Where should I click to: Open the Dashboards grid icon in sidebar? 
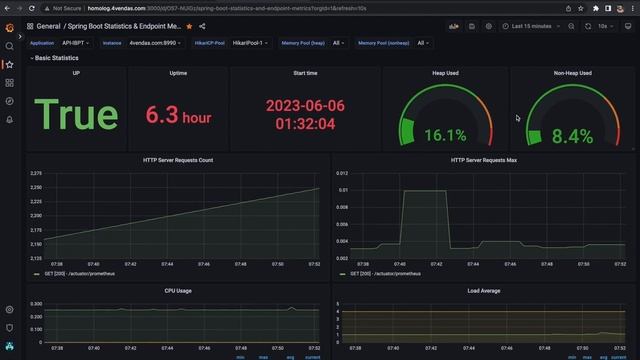click(x=9, y=83)
